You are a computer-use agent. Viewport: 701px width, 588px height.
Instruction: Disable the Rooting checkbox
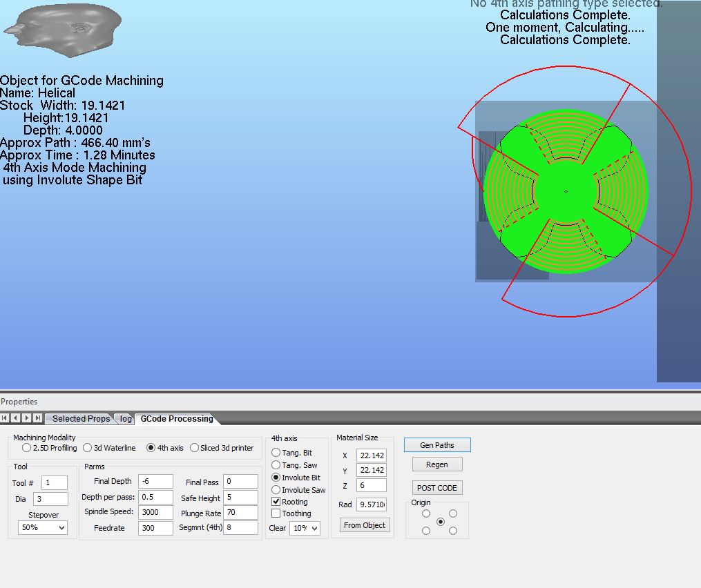276,502
